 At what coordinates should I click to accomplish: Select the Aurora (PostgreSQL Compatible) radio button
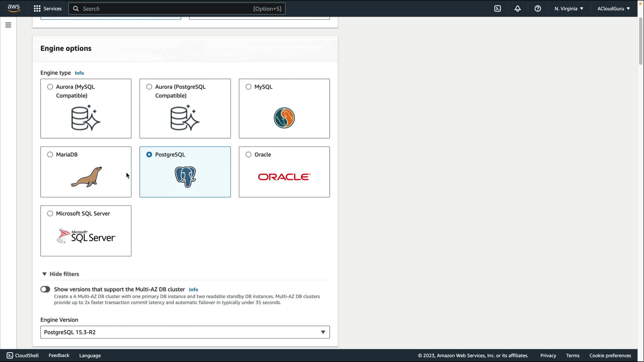[149, 87]
